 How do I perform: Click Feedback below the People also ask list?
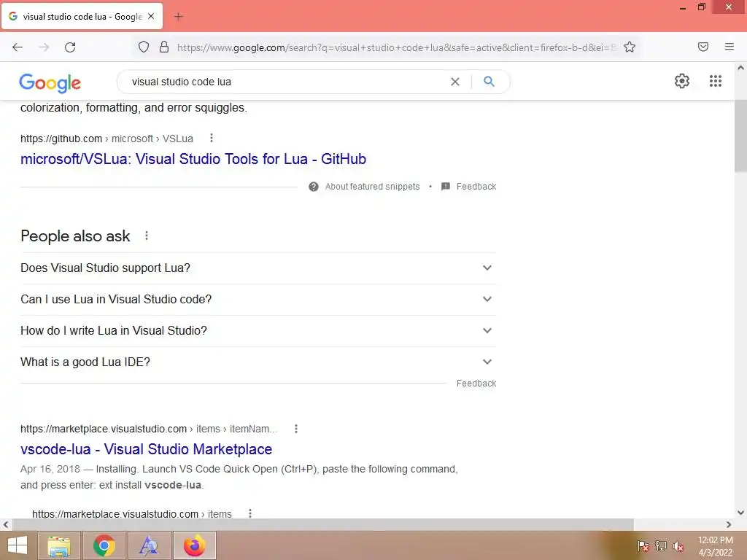(476, 384)
